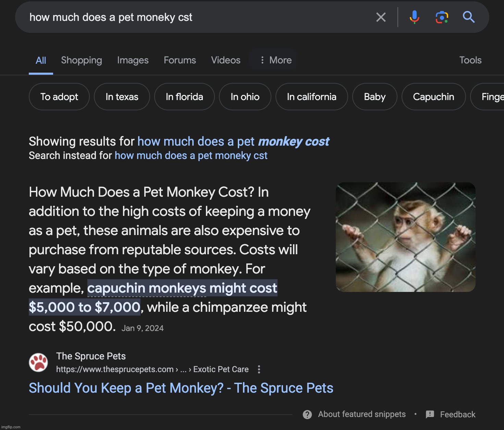The height and width of the screenshot is (430, 504).
Task: Click the Feedback flag icon
Action: tap(430, 415)
